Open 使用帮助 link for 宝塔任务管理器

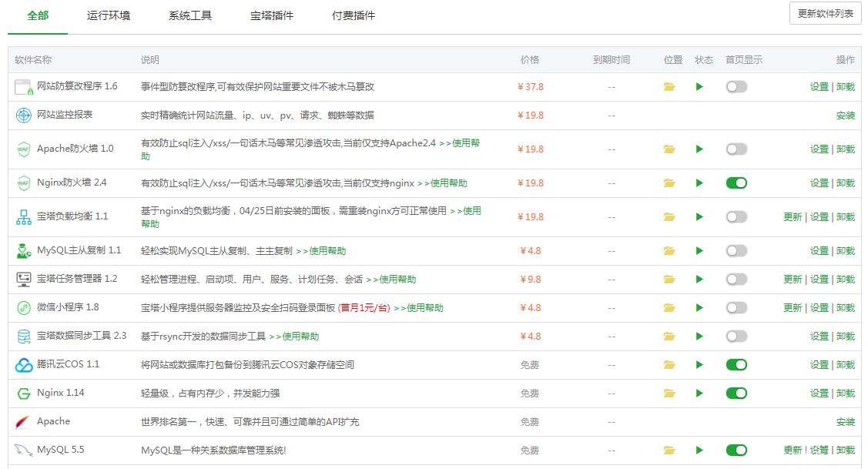pyautogui.click(x=390, y=280)
